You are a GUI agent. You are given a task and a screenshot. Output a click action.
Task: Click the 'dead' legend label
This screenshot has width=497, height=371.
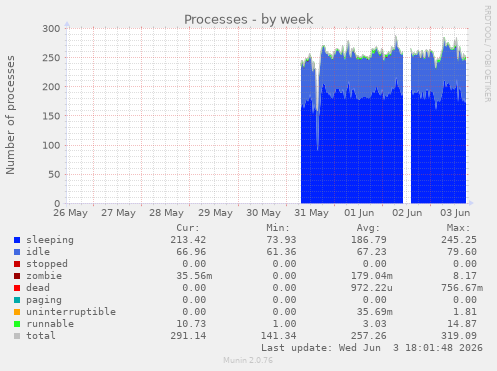(x=38, y=288)
